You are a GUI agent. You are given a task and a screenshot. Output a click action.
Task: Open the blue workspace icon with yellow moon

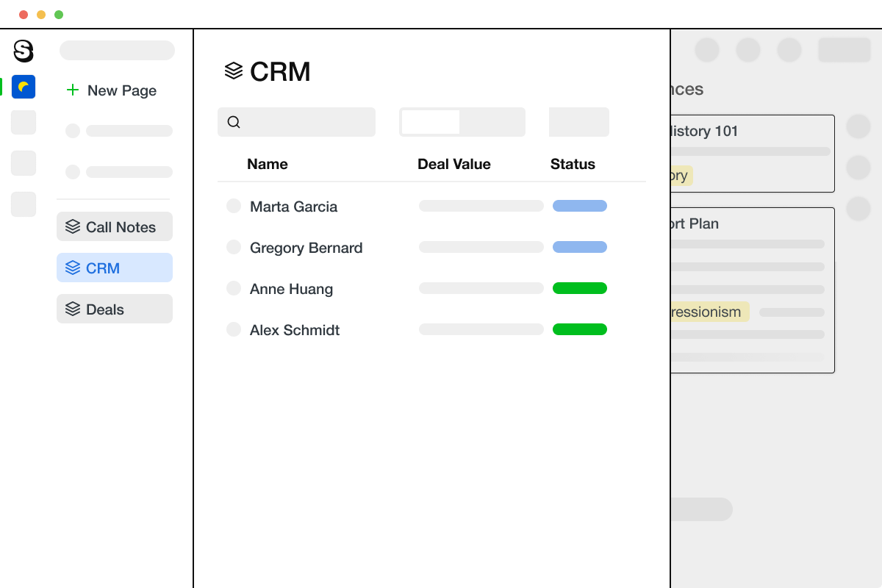tap(24, 87)
